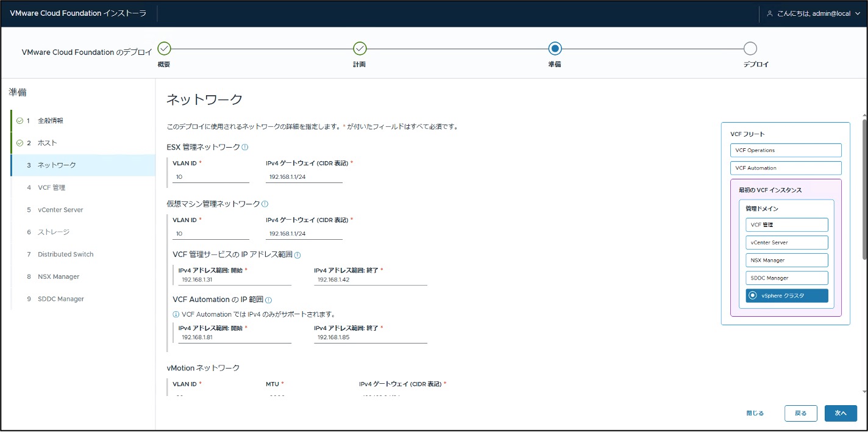The height and width of the screenshot is (432, 868).
Task: Click the 最初の VCF インスタンス label
Action: click(x=770, y=190)
